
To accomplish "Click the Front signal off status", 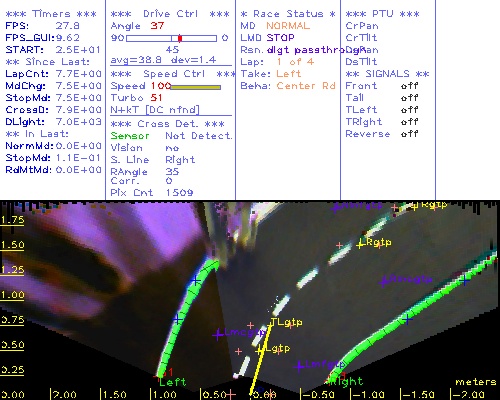I will tap(409, 86).
